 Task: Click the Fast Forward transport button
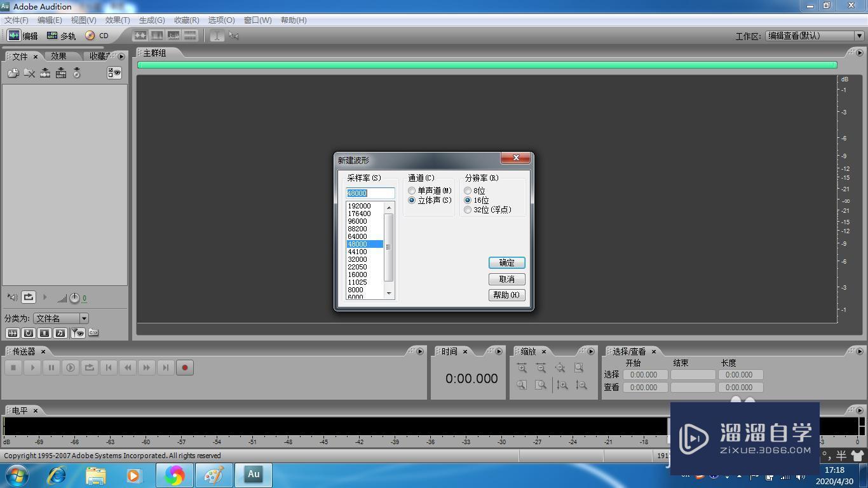[x=147, y=367]
